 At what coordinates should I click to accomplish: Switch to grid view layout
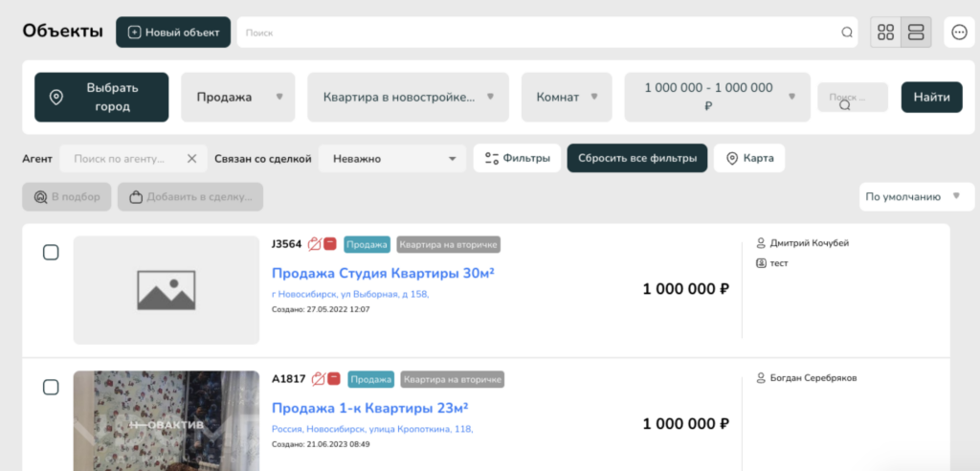coord(885,33)
